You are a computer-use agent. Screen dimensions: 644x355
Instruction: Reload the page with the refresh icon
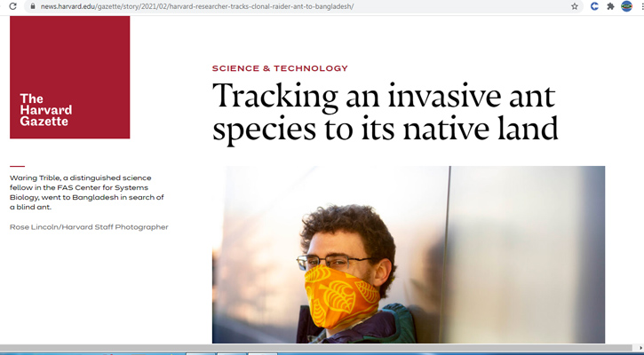tap(12, 6)
